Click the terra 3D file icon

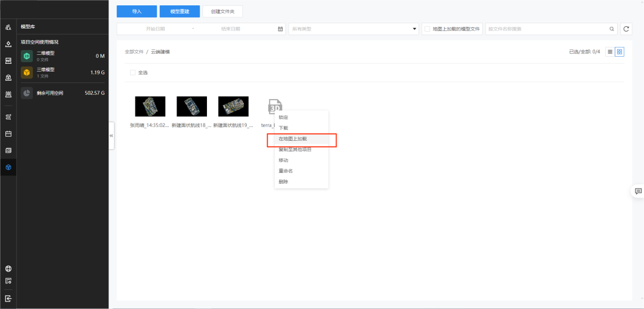click(x=275, y=106)
